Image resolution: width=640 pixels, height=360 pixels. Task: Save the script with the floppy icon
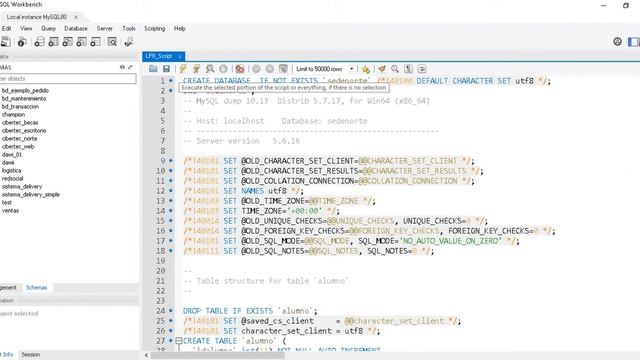click(x=167, y=69)
